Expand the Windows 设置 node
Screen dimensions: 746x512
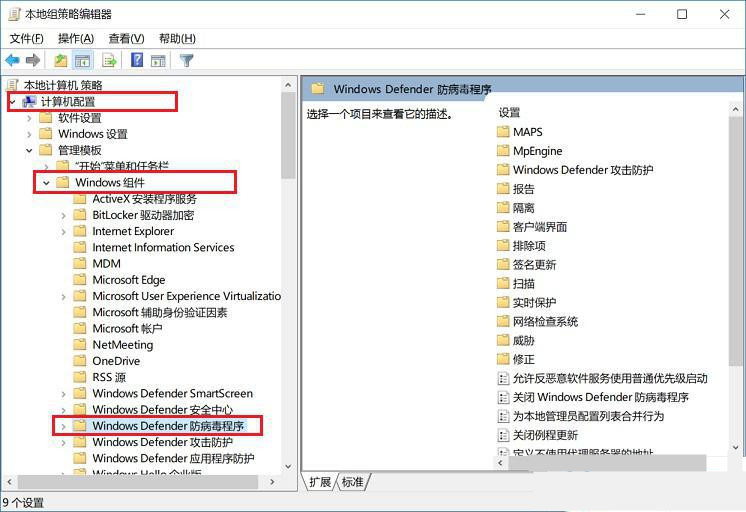click(x=29, y=134)
